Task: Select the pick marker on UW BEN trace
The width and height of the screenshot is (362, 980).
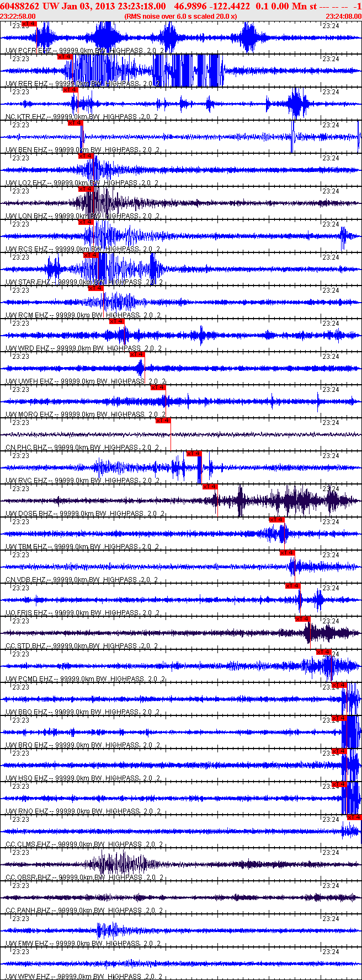Action: click(x=76, y=123)
